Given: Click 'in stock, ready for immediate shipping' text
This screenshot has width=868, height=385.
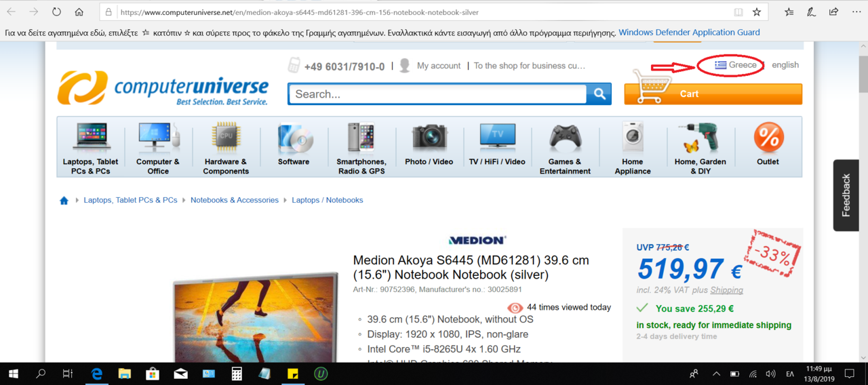Looking at the screenshot, I should pyautogui.click(x=714, y=325).
